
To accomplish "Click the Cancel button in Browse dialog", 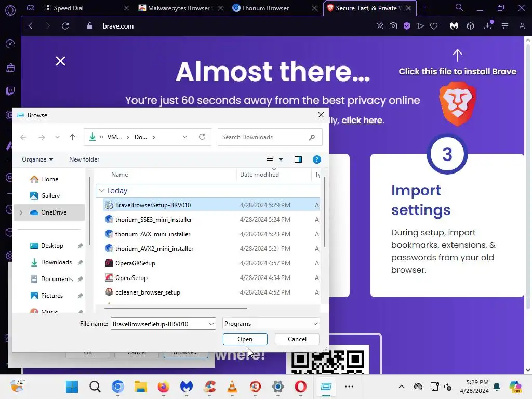I will coord(297,339).
